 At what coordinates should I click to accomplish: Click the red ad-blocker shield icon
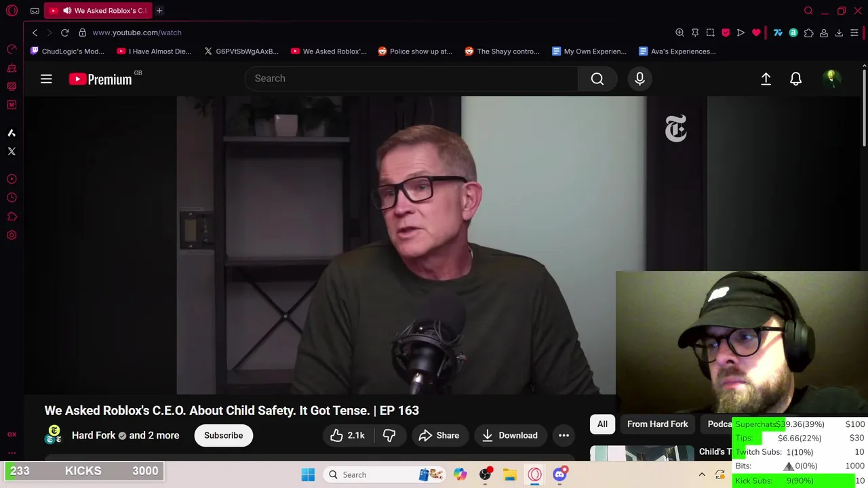pos(726,33)
